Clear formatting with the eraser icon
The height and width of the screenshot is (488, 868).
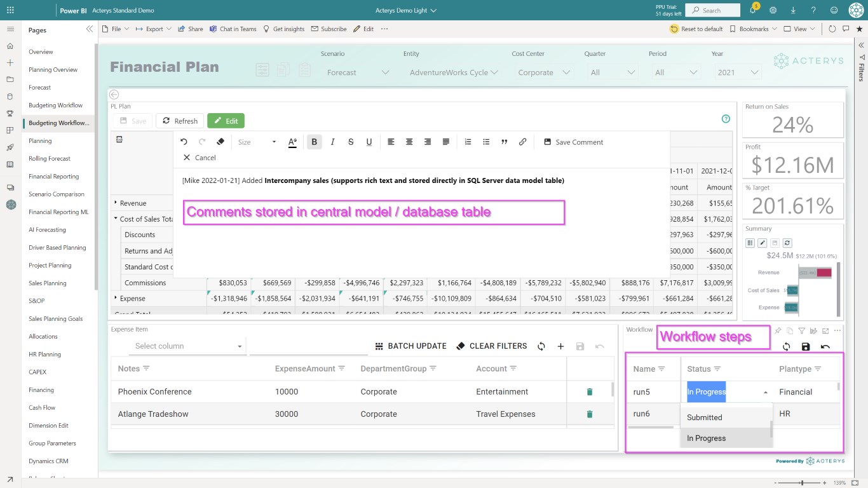pos(220,142)
